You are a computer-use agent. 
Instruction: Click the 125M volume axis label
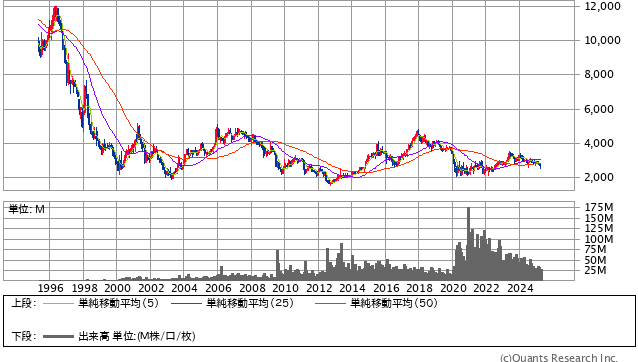coord(599,229)
